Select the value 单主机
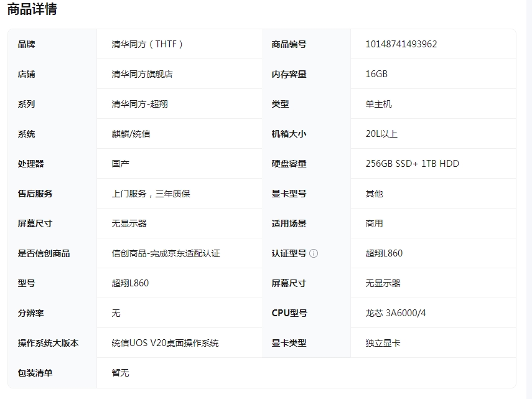 [x=379, y=104]
